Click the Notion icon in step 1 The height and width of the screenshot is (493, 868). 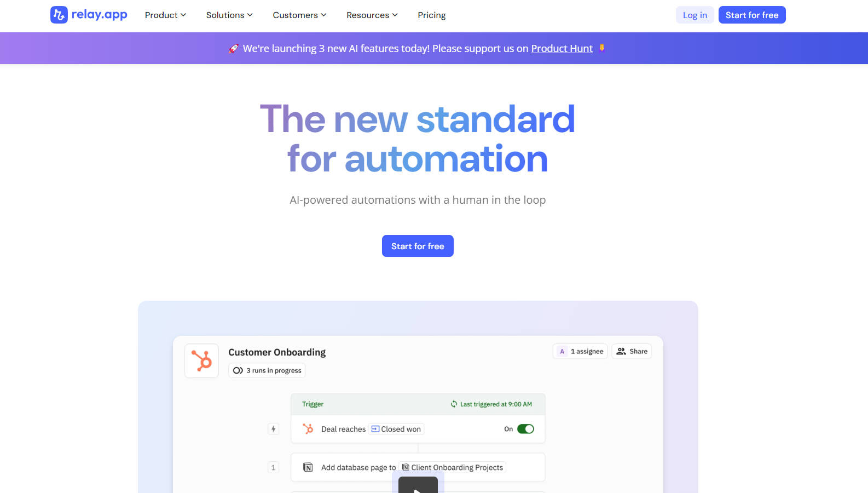(x=308, y=467)
